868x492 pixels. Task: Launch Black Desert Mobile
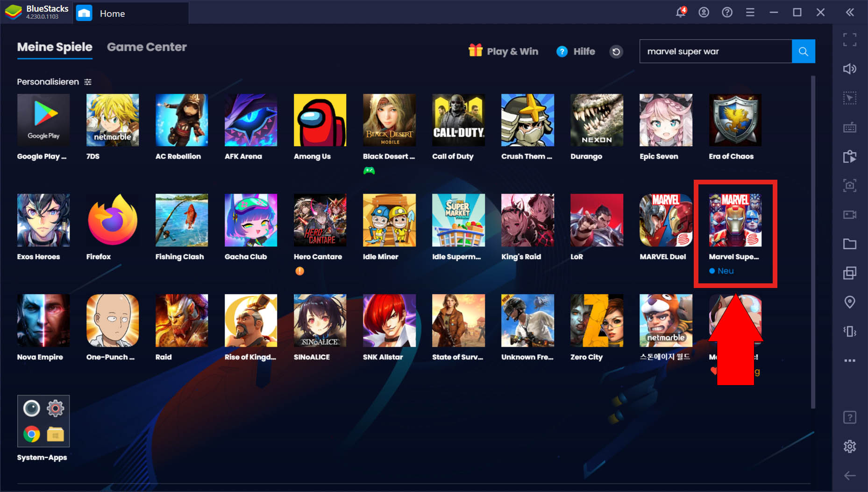tap(389, 120)
